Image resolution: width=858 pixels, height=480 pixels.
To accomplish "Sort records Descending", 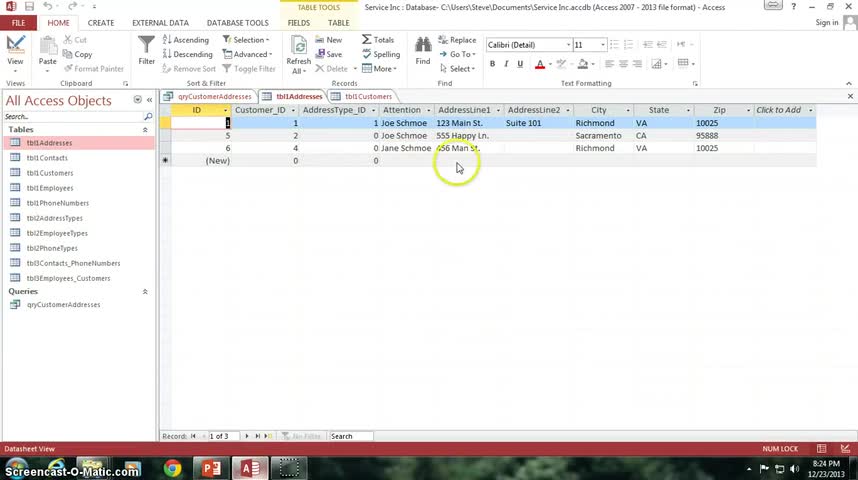I will click(188, 54).
